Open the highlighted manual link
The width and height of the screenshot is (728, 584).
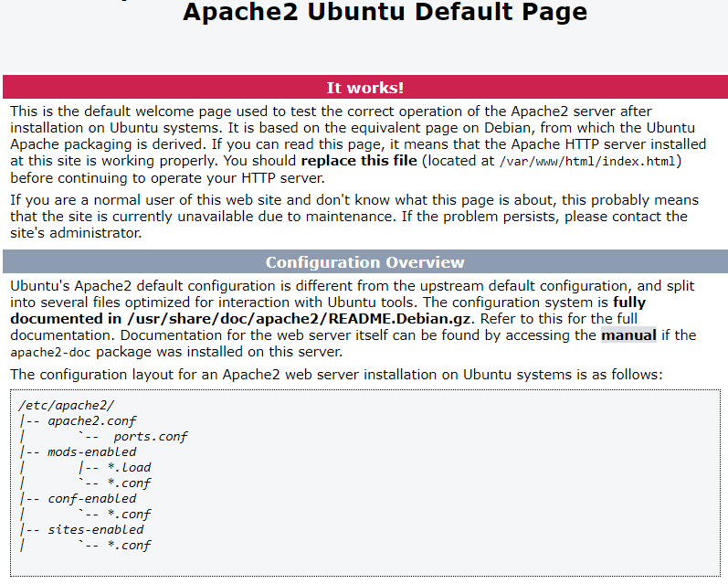click(x=628, y=335)
